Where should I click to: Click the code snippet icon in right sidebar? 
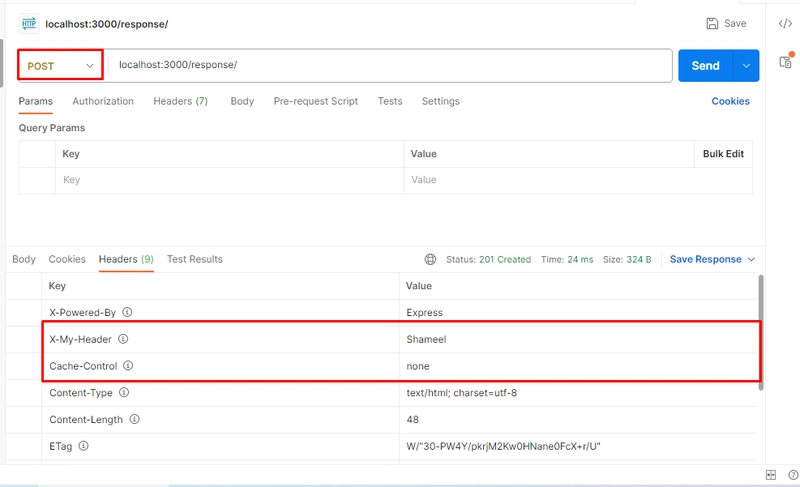785,23
